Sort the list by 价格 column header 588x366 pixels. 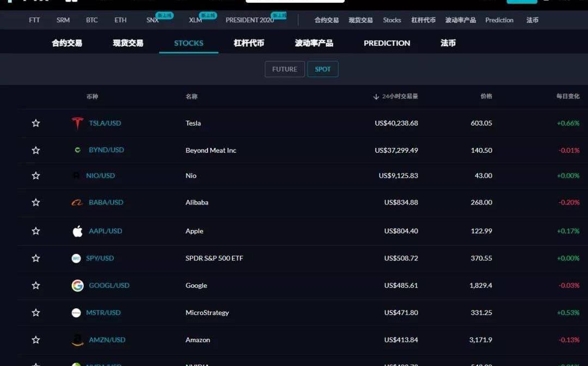click(x=486, y=96)
